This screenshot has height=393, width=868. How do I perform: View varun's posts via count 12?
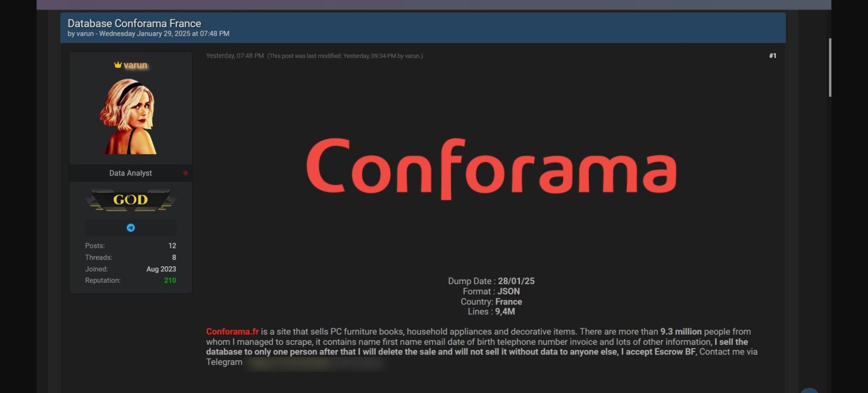(x=172, y=246)
